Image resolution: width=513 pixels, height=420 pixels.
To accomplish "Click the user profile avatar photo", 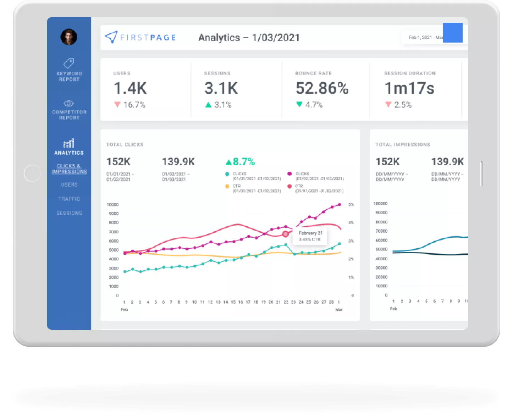I will pos(69,37).
